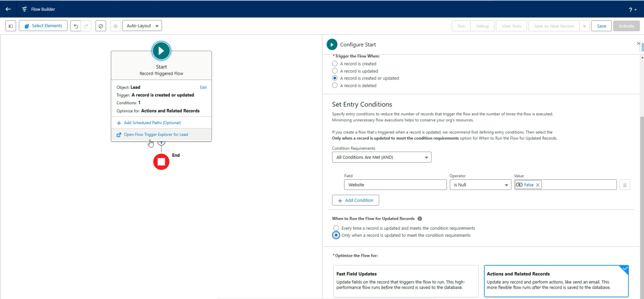This screenshot has height=299, width=644.
Task: Click the red End element icon
Action: click(x=161, y=162)
